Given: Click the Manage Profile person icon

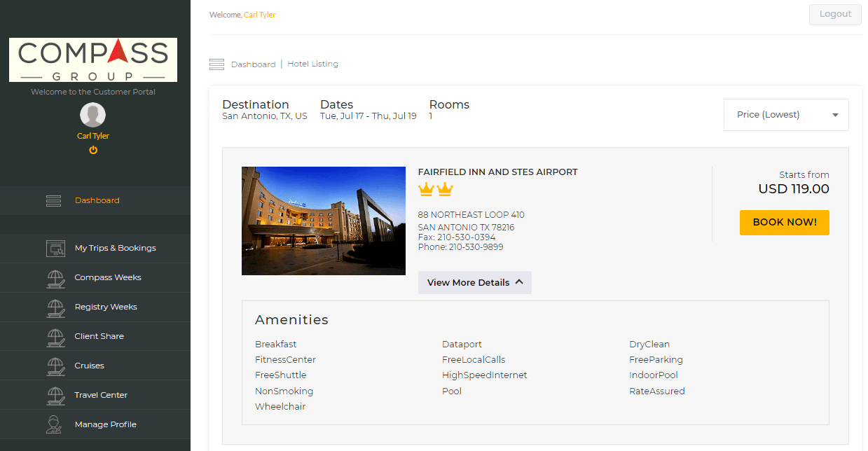Looking at the screenshot, I should coord(55,425).
